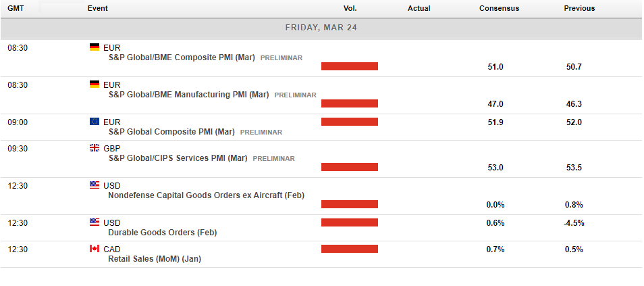Viewport: 644px width, 286px height.
Task: Open S&P Global/CIPS Services PMI event
Action: tap(178, 158)
